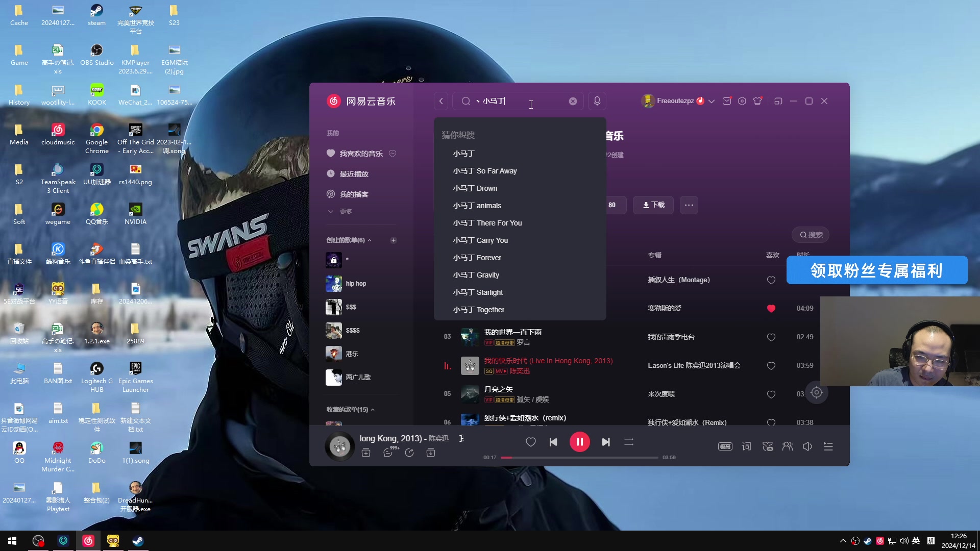Open the hip hop playlist
The width and height of the screenshot is (980, 551).
(356, 284)
